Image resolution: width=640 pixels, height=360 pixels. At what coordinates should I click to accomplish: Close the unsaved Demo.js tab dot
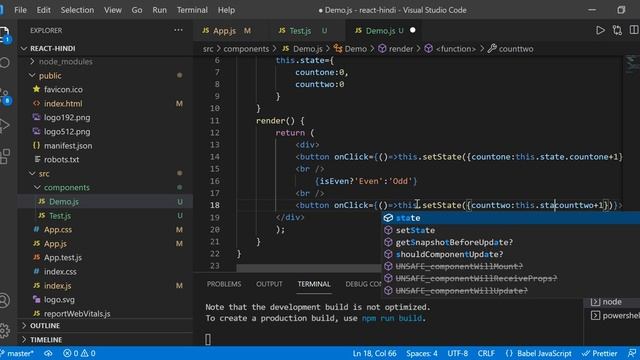(413, 30)
